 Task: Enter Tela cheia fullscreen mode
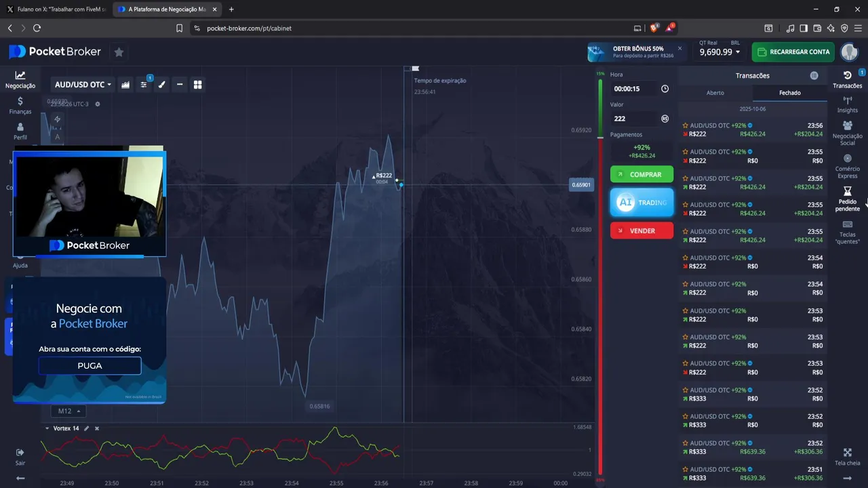pos(847,457)
